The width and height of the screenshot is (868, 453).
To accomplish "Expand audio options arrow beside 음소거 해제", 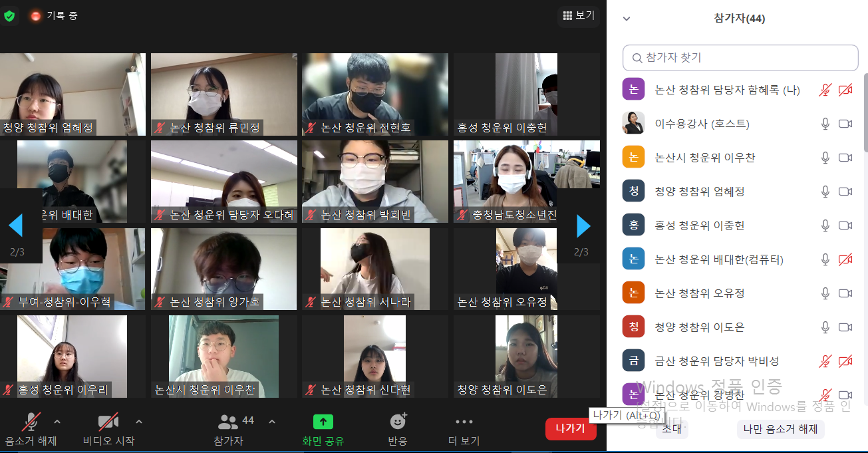I will point(57,421).
